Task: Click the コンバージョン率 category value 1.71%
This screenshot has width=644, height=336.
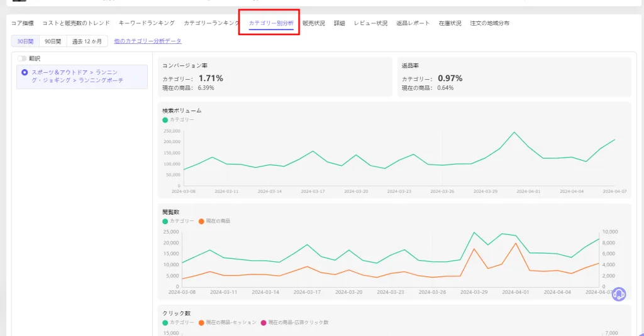Action: point(211,79)
